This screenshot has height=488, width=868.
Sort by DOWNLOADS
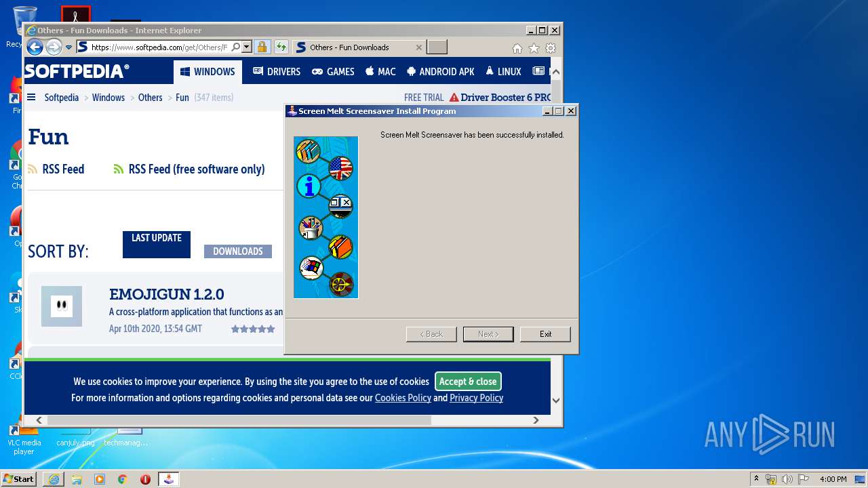click(x=238, y=251)
